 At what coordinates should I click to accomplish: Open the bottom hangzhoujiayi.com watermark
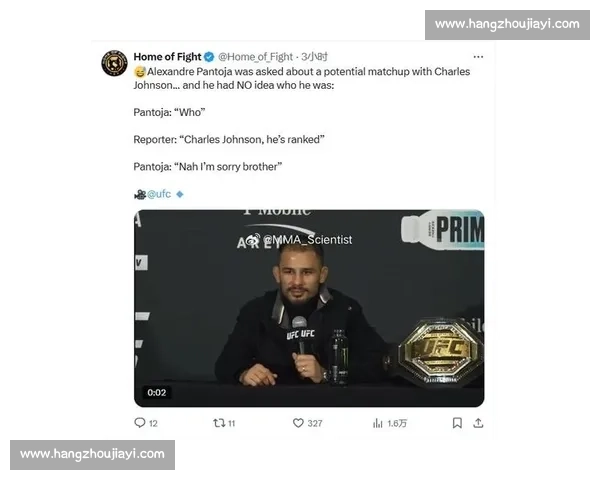point(92,454)
